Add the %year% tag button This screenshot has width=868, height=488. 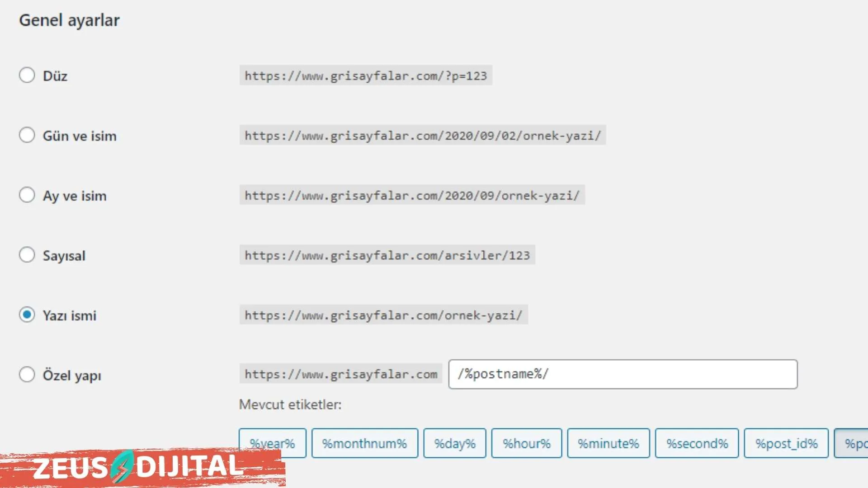(x=273, y=443)
